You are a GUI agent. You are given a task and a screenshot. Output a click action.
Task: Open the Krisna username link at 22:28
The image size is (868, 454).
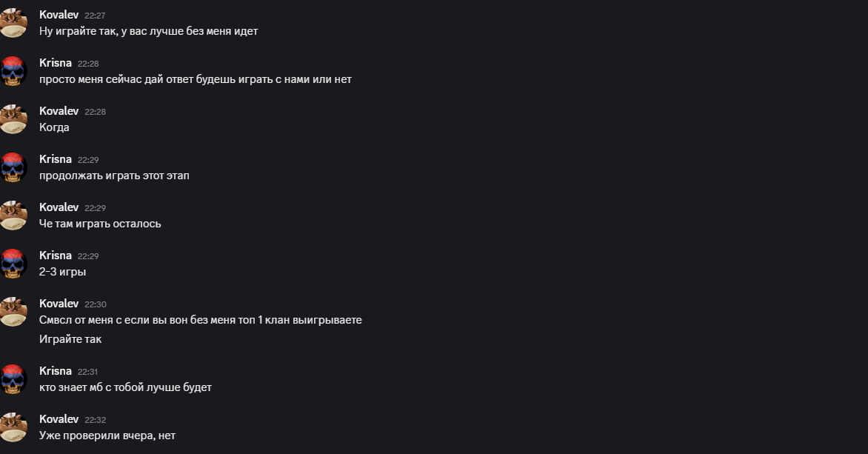click(x=56, y=63)
